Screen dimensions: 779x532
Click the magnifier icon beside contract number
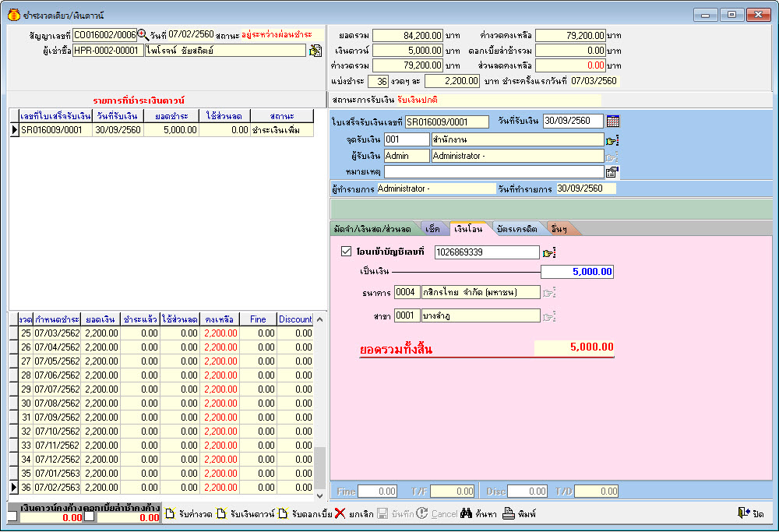(x=143, y=35)
